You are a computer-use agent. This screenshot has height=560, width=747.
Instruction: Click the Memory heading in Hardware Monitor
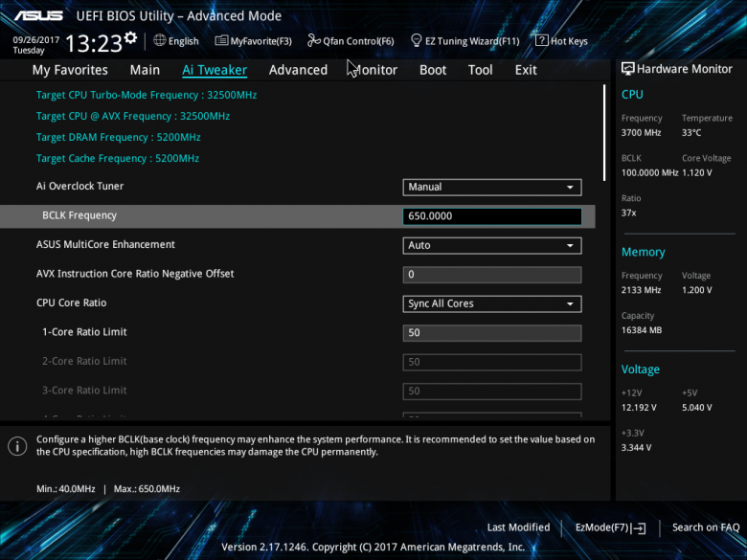click(644, 252)
